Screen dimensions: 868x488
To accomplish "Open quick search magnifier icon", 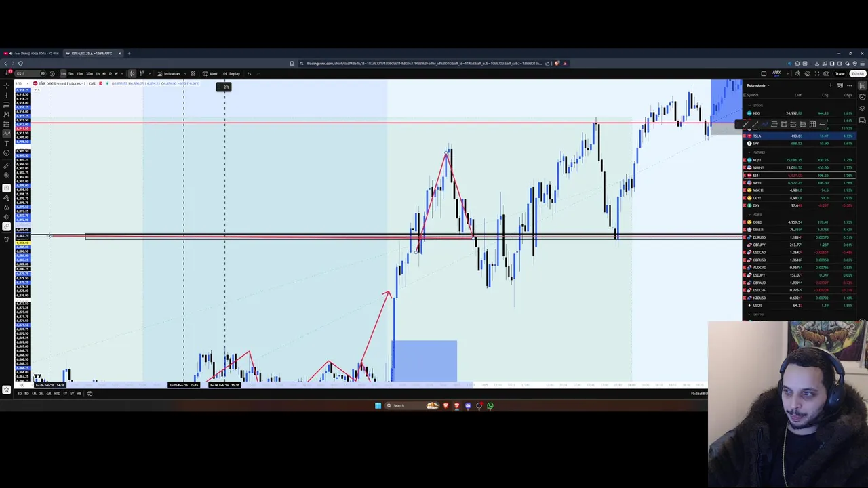I will (797, 74).
